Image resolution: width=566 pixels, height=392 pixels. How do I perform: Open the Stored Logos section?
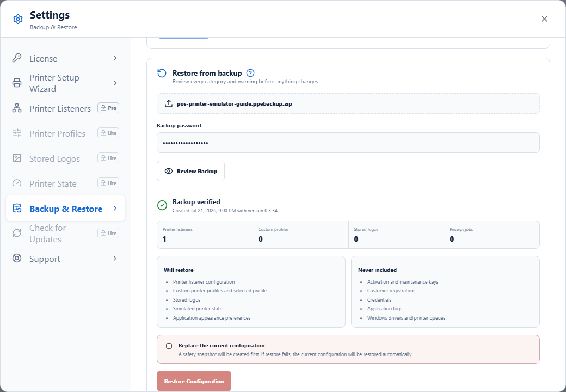[65, 158]
